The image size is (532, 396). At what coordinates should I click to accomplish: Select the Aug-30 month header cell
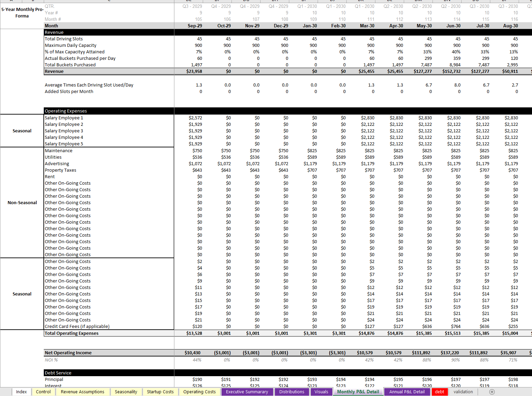(x=510, y=26)
